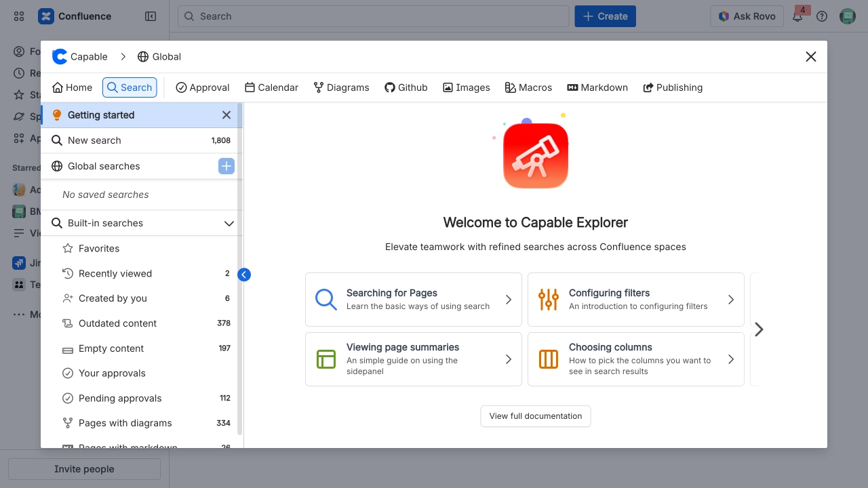This screenshot has height=488, width=868.
Task: Switch to the Macros tab
Action: coord(529,87)
